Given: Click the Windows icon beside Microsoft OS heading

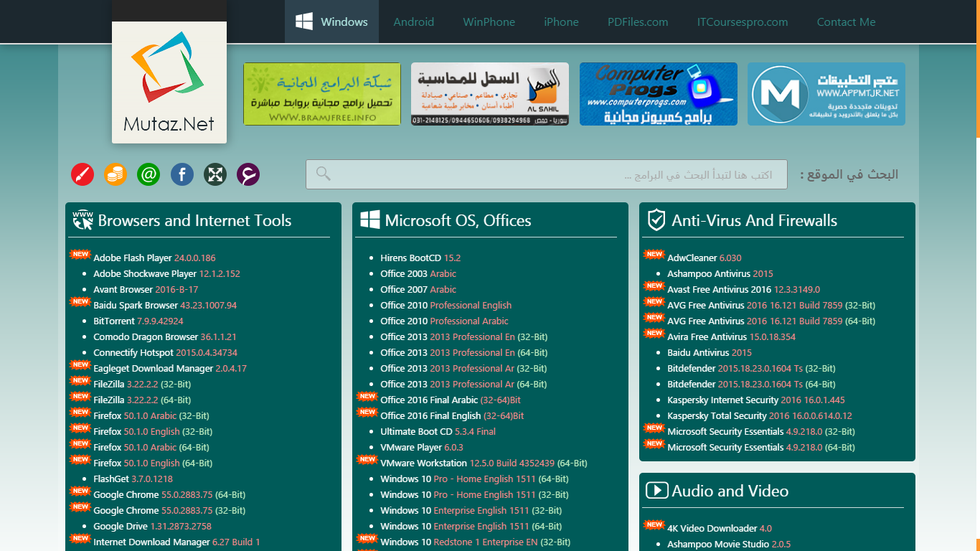Looking at the screenshot, I should click(369, 220).
